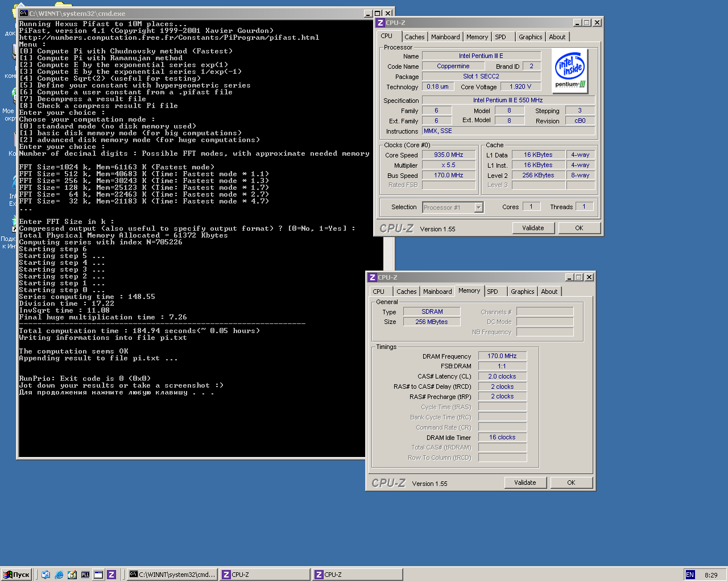Click the Name field 'Intel Pentium III E'
This screenshot has height=582, width=728.
(481, 56)
